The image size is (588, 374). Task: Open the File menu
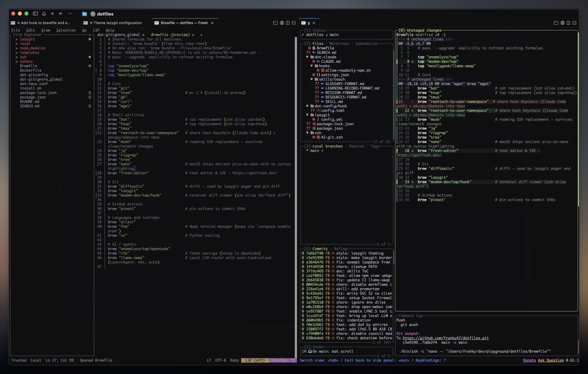[x=16, y=30]
